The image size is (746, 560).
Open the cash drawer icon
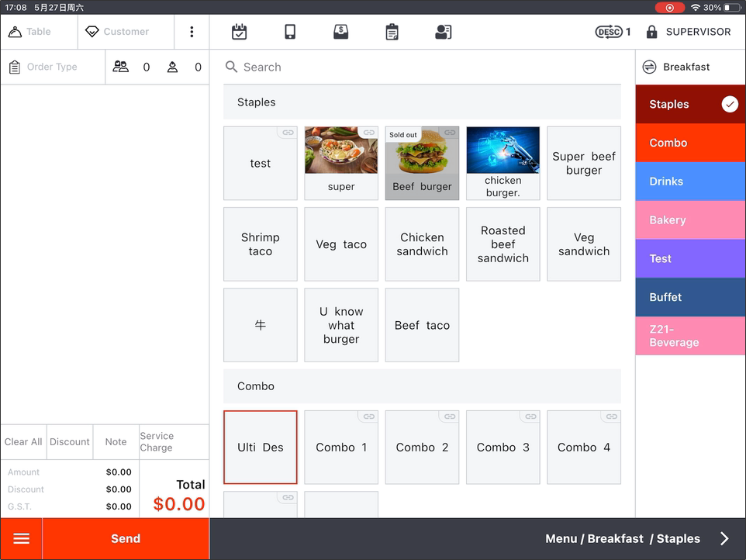click(340, 32)
